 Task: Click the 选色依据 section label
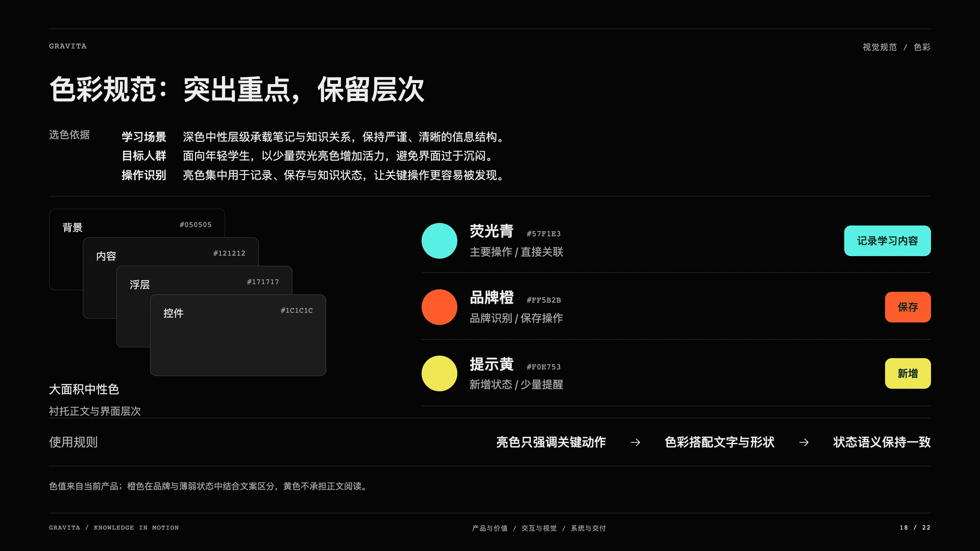tap(69, 135)
